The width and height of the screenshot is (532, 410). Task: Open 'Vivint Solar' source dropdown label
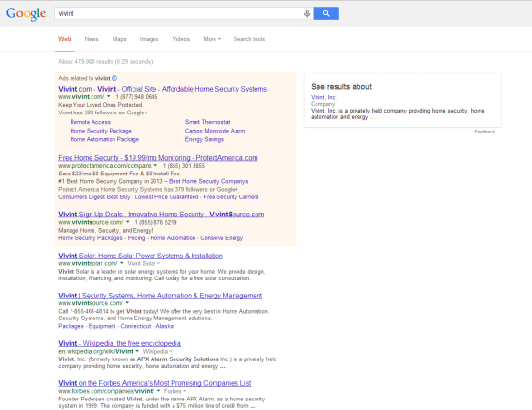click(x=144, y=263)
